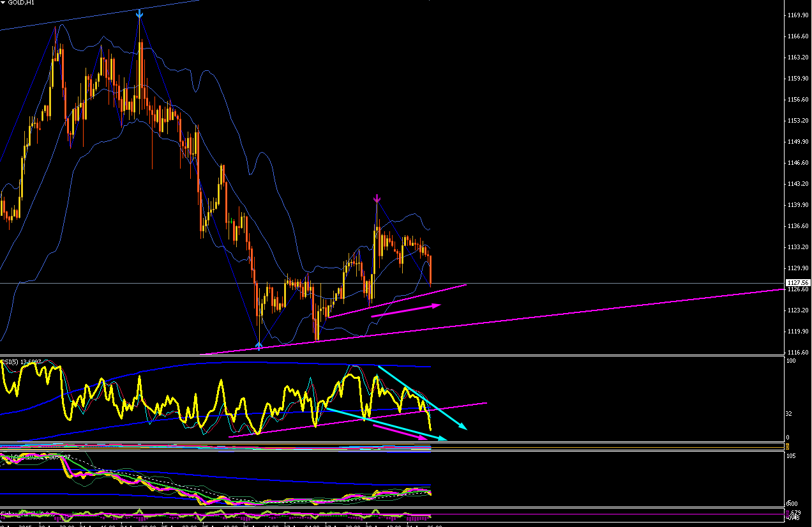
Task: Select the blue up arrow at the chart low
Action: (x=259, y=346)
